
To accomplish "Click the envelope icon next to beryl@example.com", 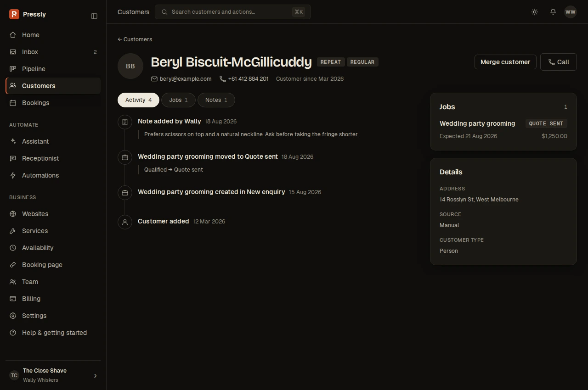I will pos(154,79).
